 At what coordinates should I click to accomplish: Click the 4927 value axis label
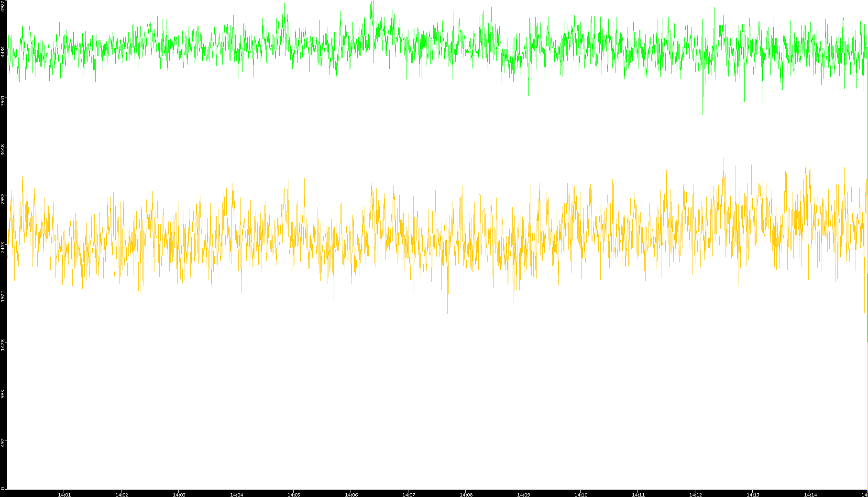(3, 6)
